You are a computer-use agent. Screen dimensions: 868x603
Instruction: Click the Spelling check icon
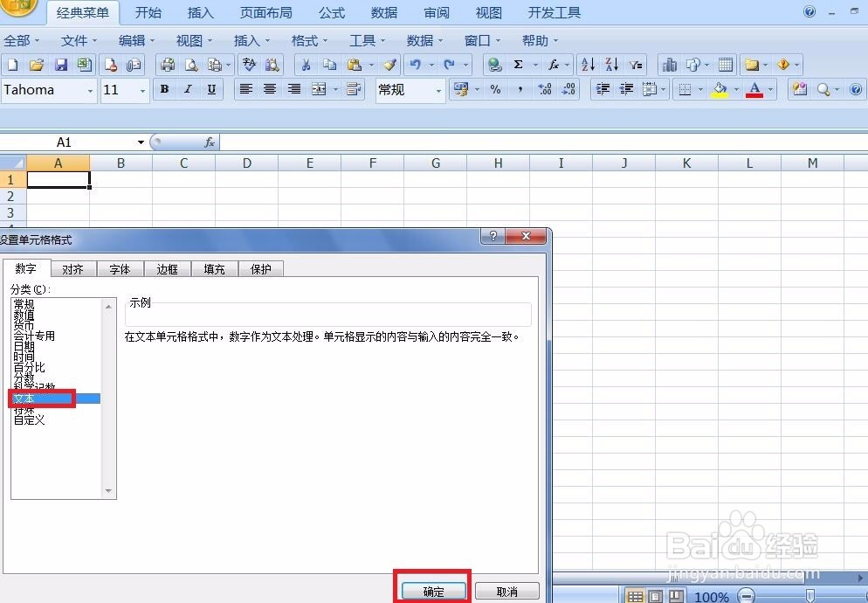pos(248,64)
